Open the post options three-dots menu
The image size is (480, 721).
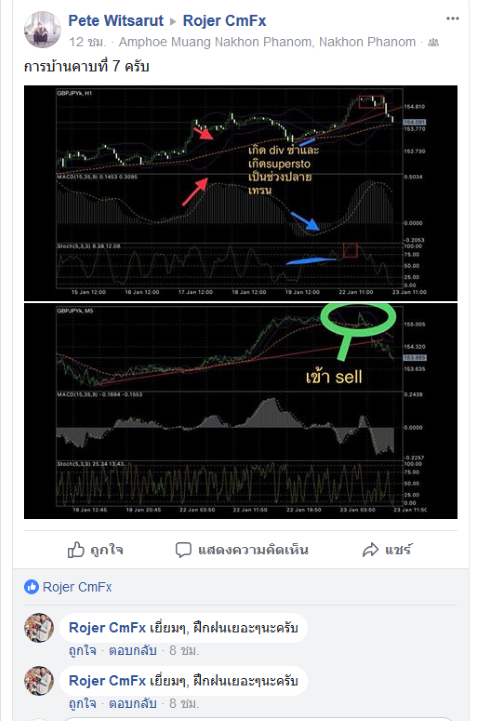452,18
